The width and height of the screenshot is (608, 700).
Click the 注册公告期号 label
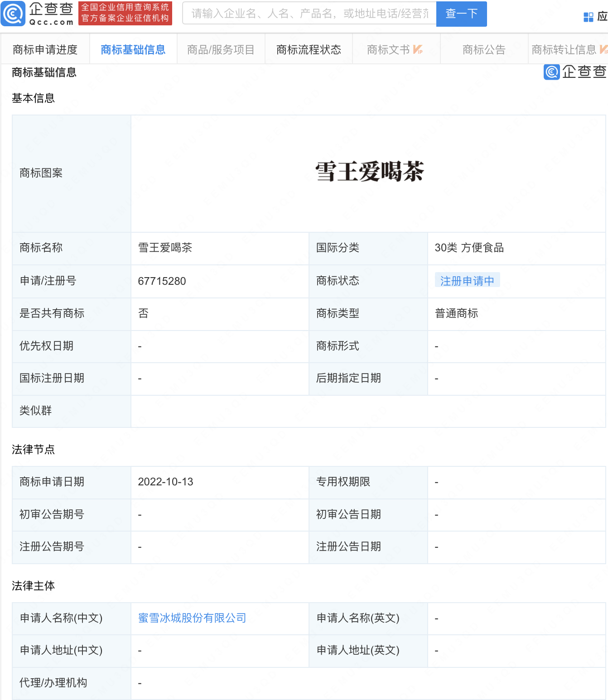tap(52, 546)
